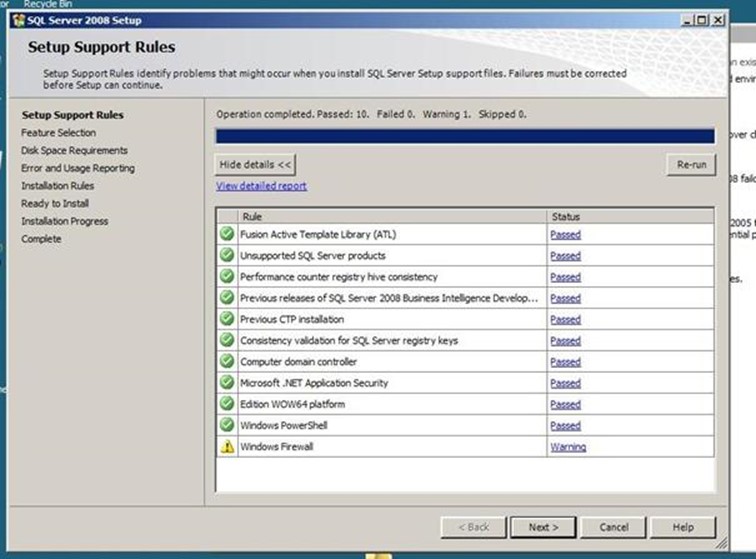Click green check icon for Computer domain controller
Screen dimensions: 756x559
click(x=227, y=361)
